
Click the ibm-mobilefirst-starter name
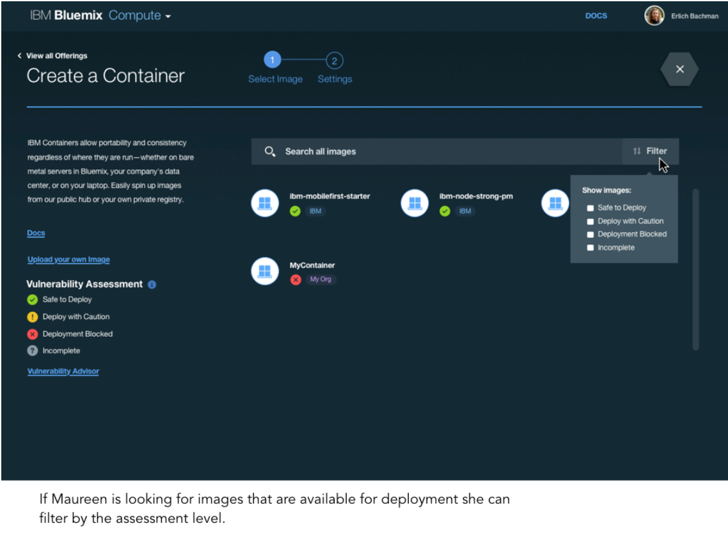point(329,196)
